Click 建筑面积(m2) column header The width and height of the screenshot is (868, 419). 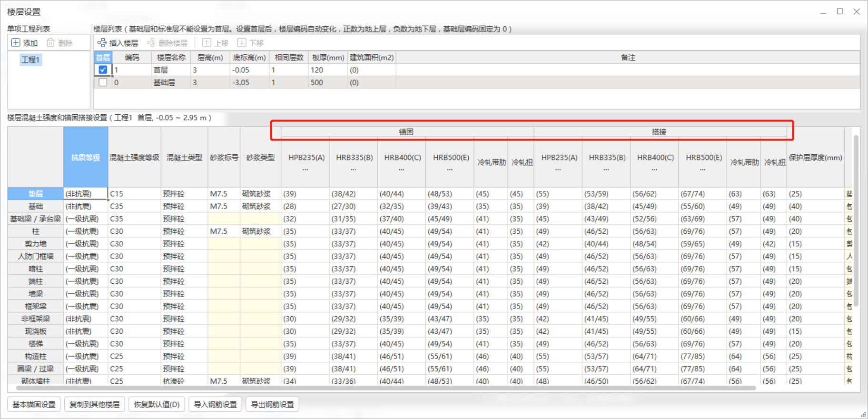(x=372, y=58)
